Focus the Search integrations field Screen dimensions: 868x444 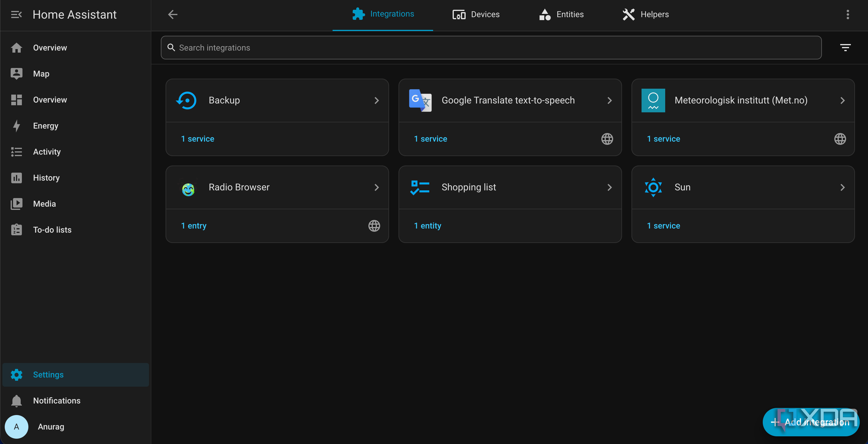pos(491,48)
